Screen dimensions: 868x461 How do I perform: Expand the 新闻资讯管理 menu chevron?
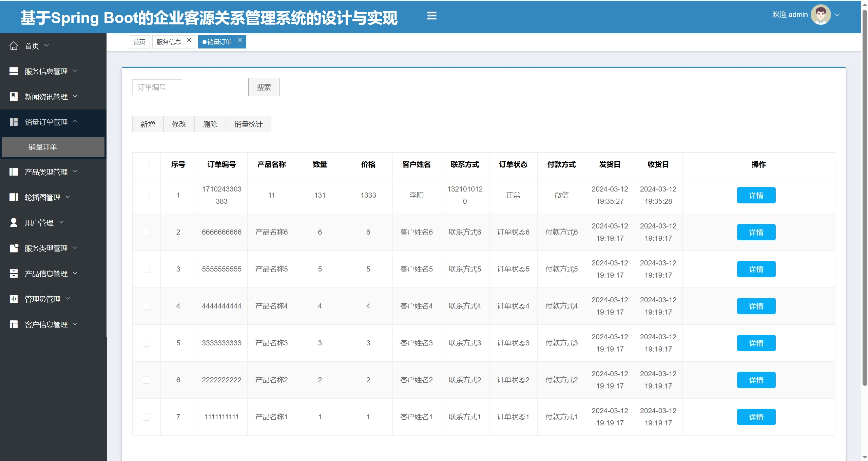pyautogui.click(x=75, y=96)
